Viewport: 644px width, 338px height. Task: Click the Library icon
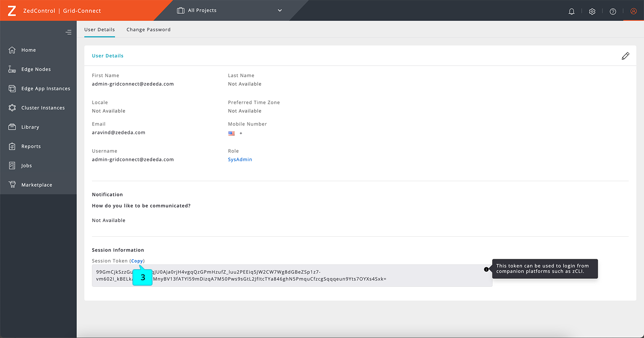coord(12,127)
